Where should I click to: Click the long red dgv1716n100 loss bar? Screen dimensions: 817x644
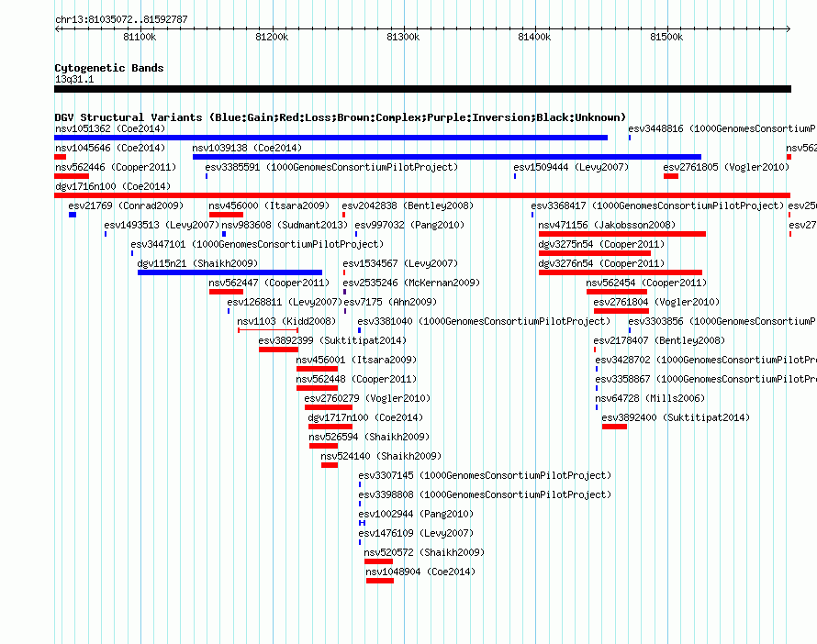tap(422, 195)
